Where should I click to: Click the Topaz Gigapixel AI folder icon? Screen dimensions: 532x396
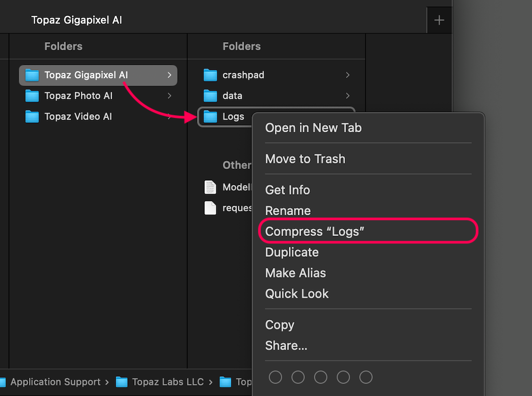point(32,75)
